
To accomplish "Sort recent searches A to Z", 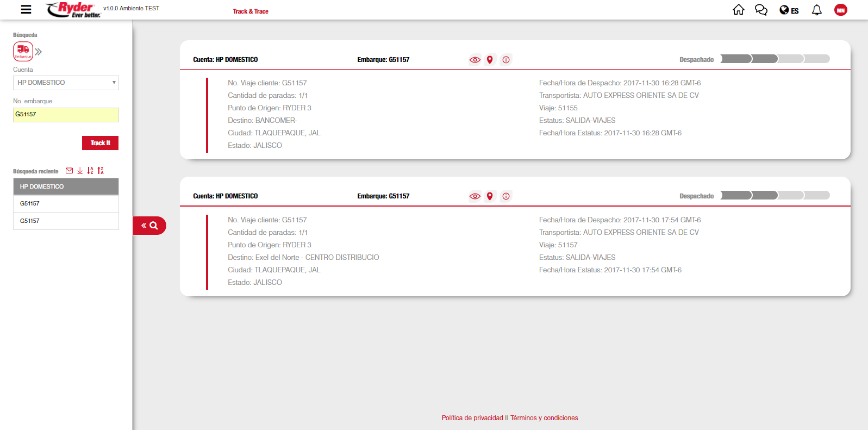I will click(90, 171).
